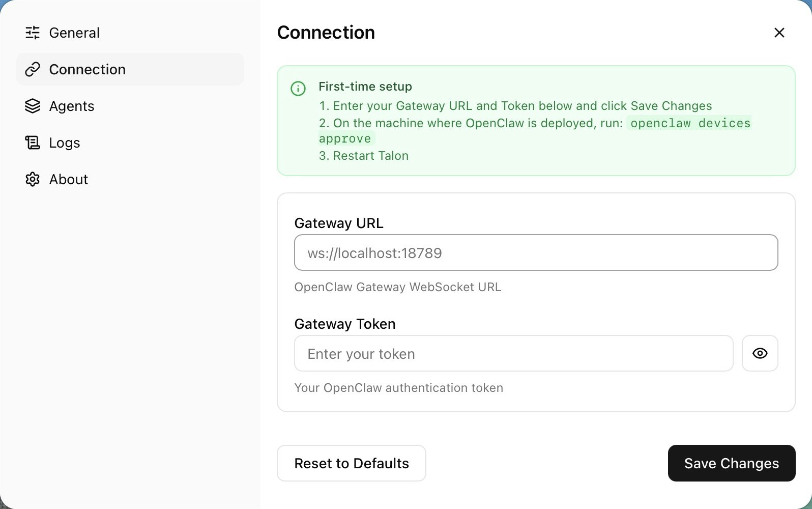Select the Connection sidebar label
The image size is (812, 509).
(88, 69)
